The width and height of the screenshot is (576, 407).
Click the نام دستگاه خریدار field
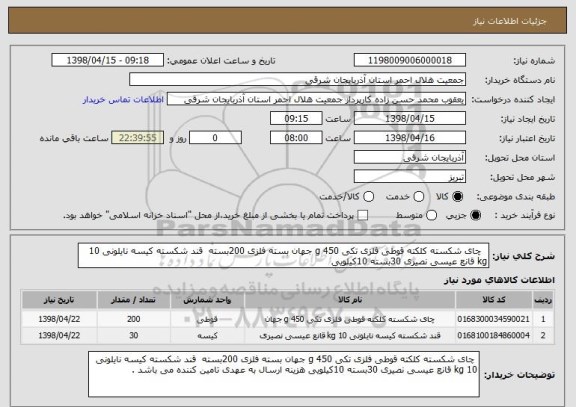tap(297, 80)
